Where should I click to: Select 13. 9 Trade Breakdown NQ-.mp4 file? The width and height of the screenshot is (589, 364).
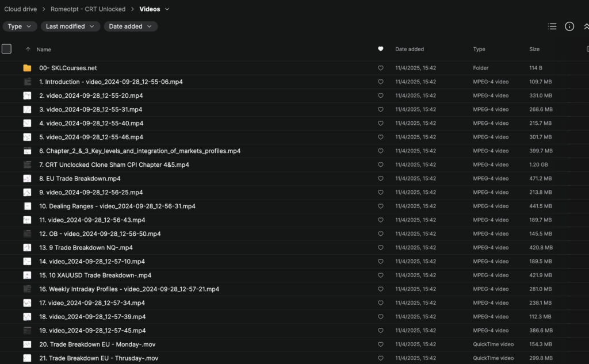[86, 247]
